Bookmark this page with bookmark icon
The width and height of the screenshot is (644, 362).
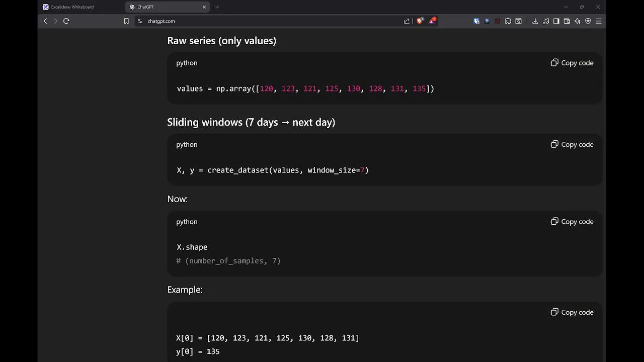[x=126, y=21]
